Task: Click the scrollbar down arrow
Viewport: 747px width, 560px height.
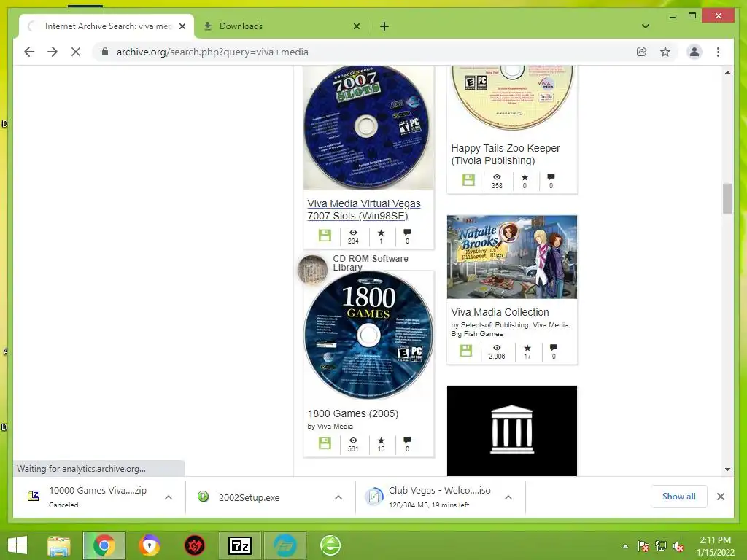Action: 727,470
